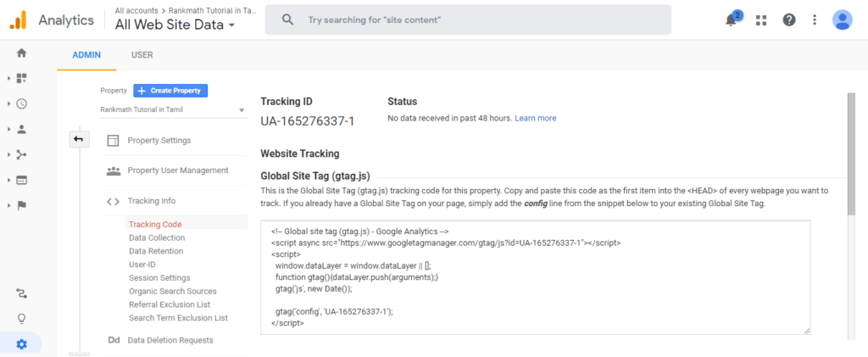Open the Home icon in sidebar
This screenshot has height=357, width=868.
click(21, 53)
